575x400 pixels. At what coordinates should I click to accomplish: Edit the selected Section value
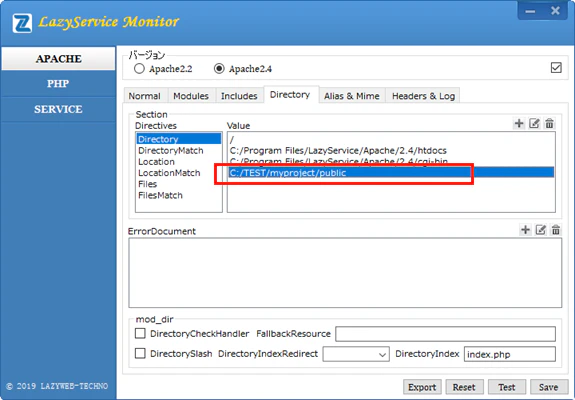click(x=534, y=123)
